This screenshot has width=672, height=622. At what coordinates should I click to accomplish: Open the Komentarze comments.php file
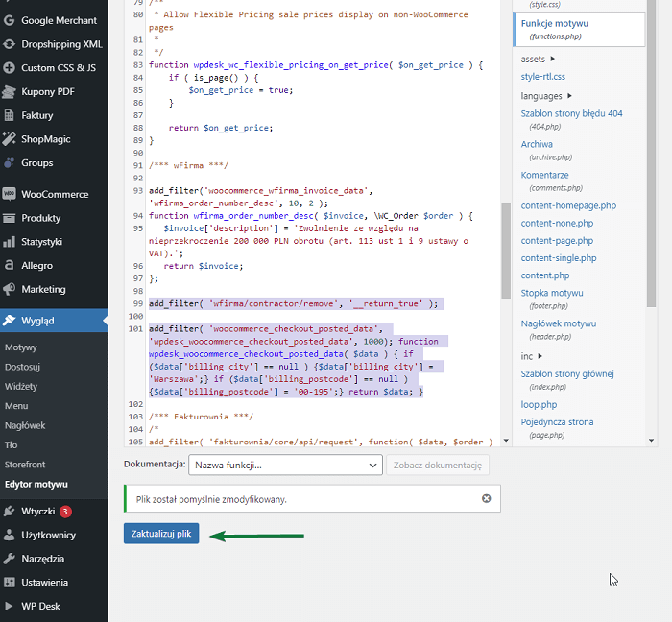point(551,180)
